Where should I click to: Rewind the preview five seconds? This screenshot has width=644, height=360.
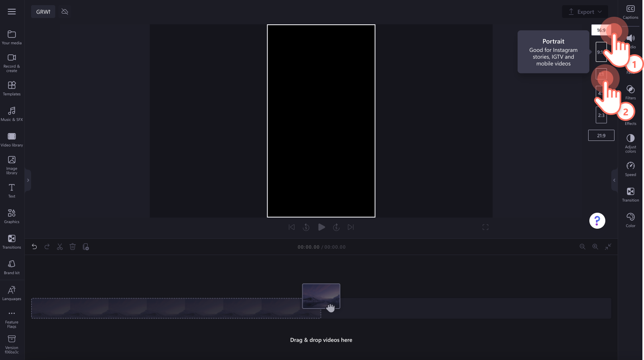(x=306, y=227)
